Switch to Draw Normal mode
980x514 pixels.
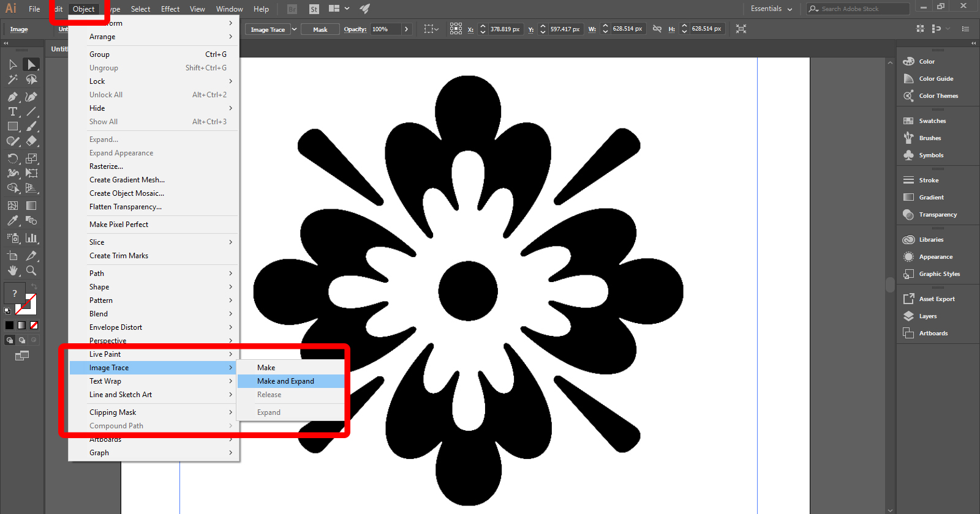tap(10, 340)
